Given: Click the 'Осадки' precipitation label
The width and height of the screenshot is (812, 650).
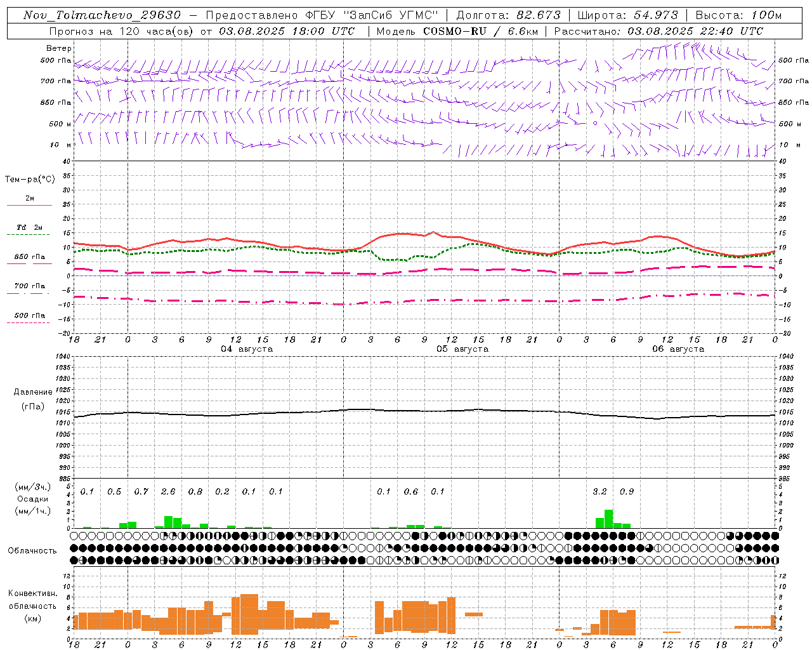Looking at the screenshot, I should [32, 499].
